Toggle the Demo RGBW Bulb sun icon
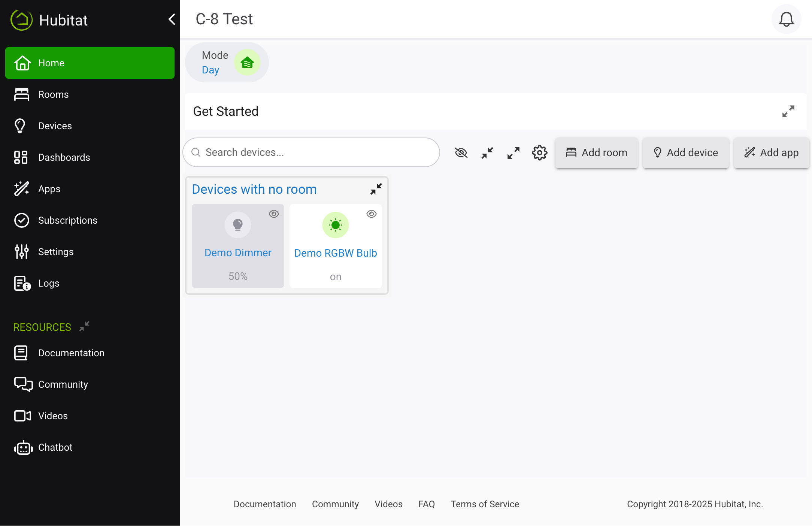The image size is (812, 526). click(x=336, y=225)
